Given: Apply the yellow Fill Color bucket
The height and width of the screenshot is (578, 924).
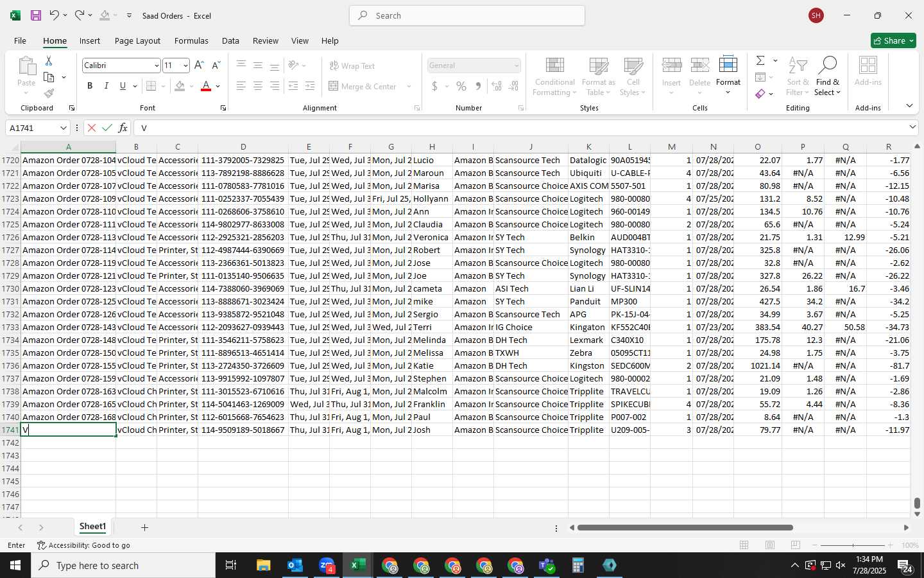Looking at the screenshot, I should pyautogui.click(x=180, y=86).
